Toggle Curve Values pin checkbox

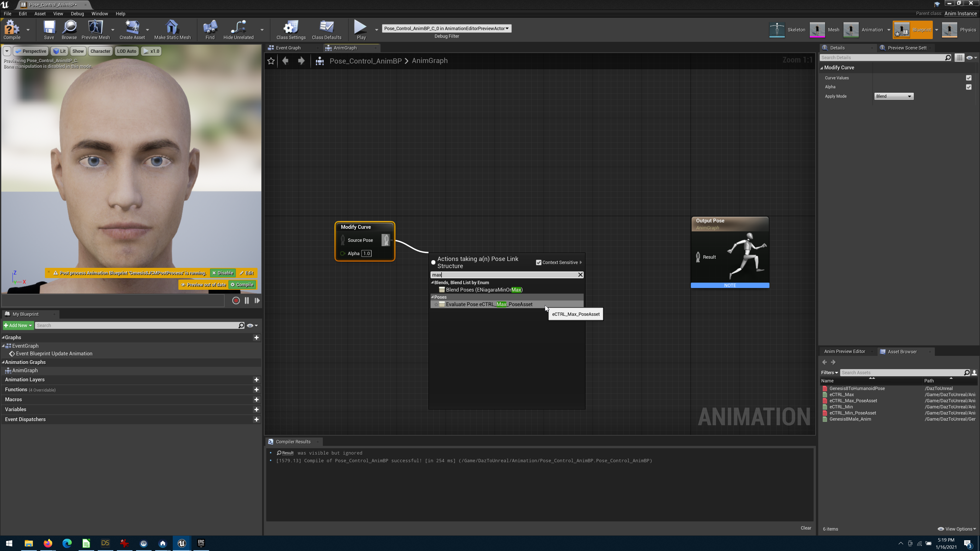(x=969, y=78)
